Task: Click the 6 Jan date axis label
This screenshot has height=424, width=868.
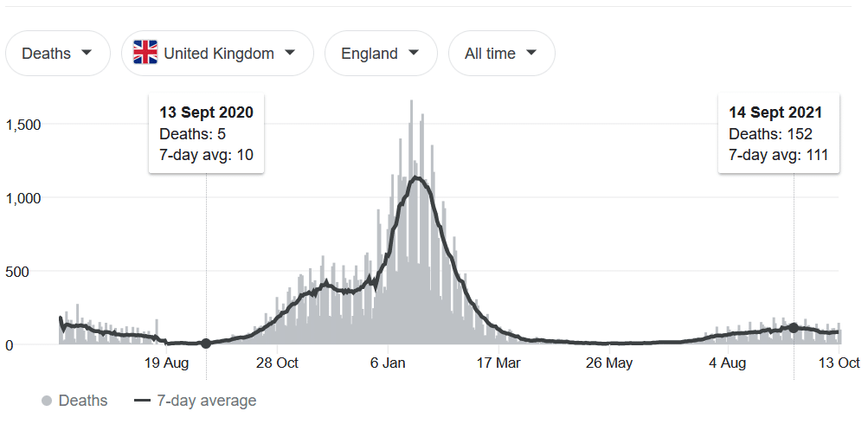Action: pos(389,363)
